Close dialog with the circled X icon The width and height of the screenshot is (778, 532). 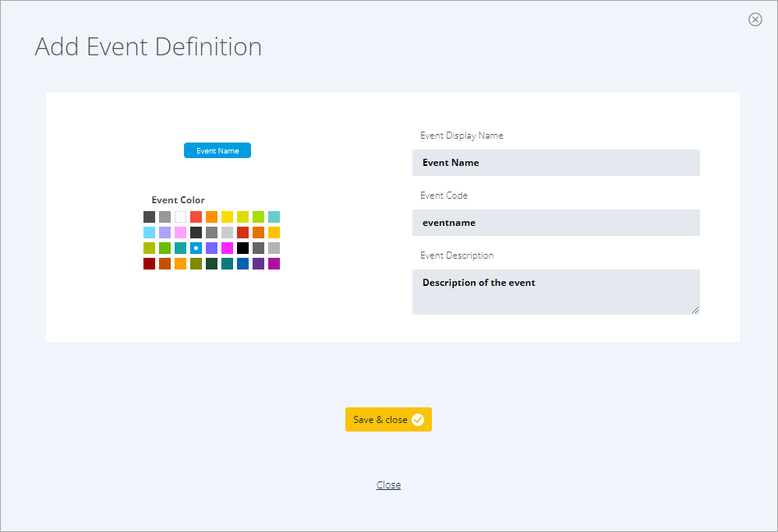(755, 19)
